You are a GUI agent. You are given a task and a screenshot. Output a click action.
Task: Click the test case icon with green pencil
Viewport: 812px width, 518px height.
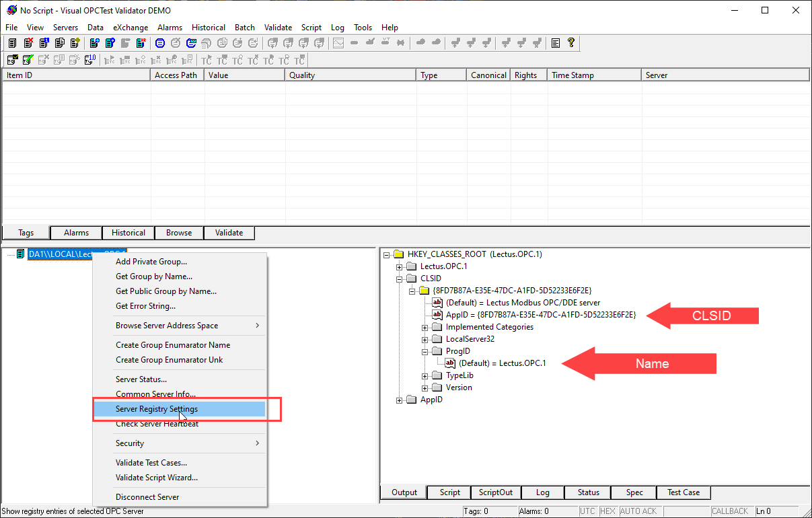point(28,60)
